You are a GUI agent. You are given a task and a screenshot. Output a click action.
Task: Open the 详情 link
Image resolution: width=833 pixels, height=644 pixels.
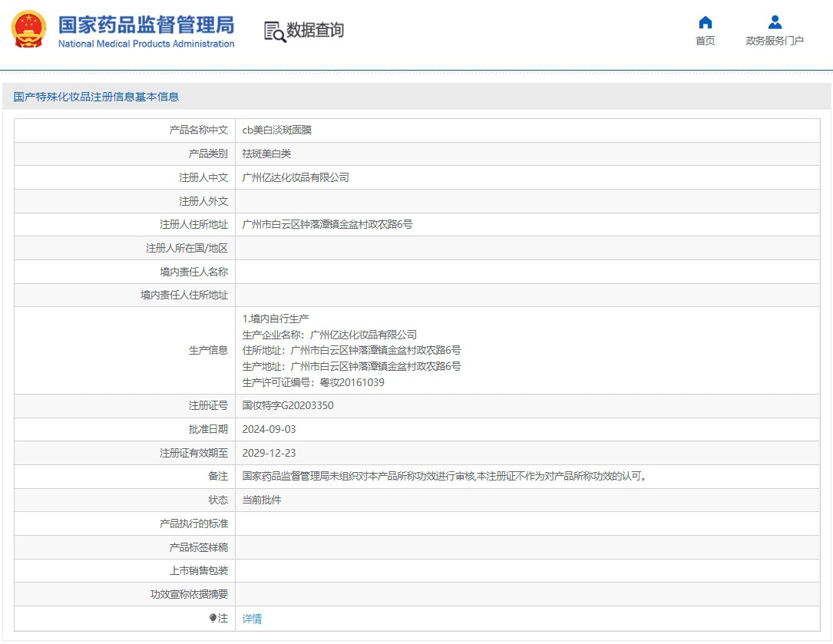click(x=252, y=619)
